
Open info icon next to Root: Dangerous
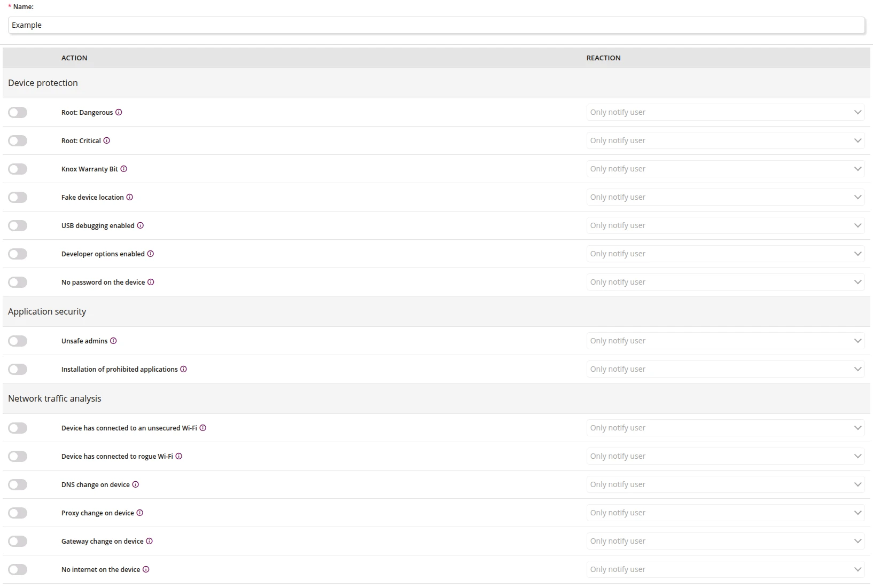click(x=119, y=112)
